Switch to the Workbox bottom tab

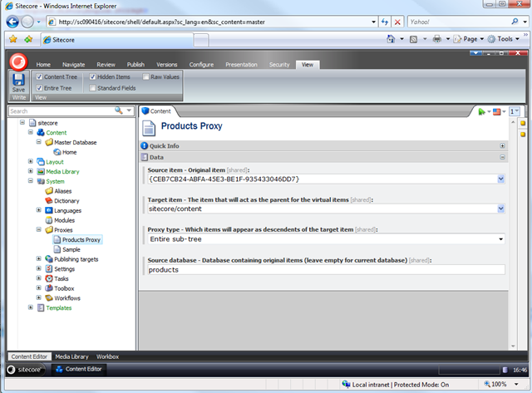(x=107, y=356)
